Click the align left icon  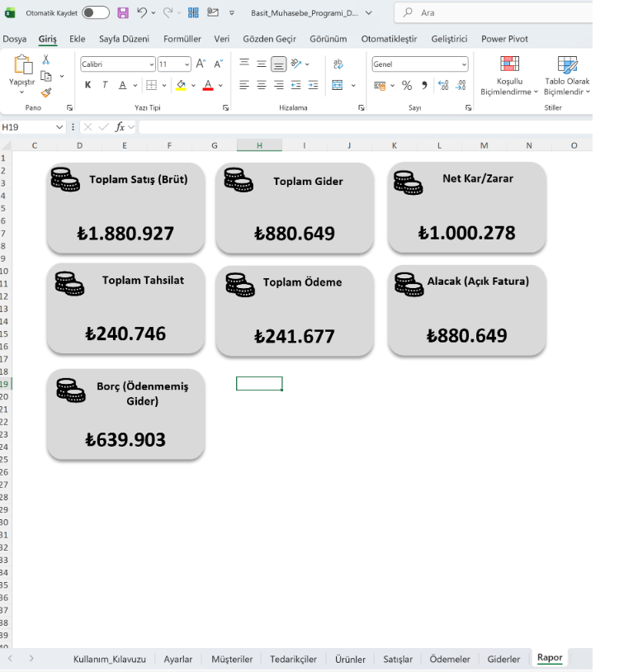click(x=244, y=85)
